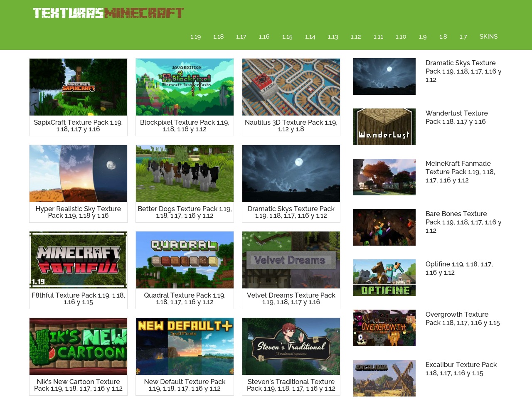Click the Dramatic Skys title in main grid
Screen dimensions: 532x399
click(291, 212)
